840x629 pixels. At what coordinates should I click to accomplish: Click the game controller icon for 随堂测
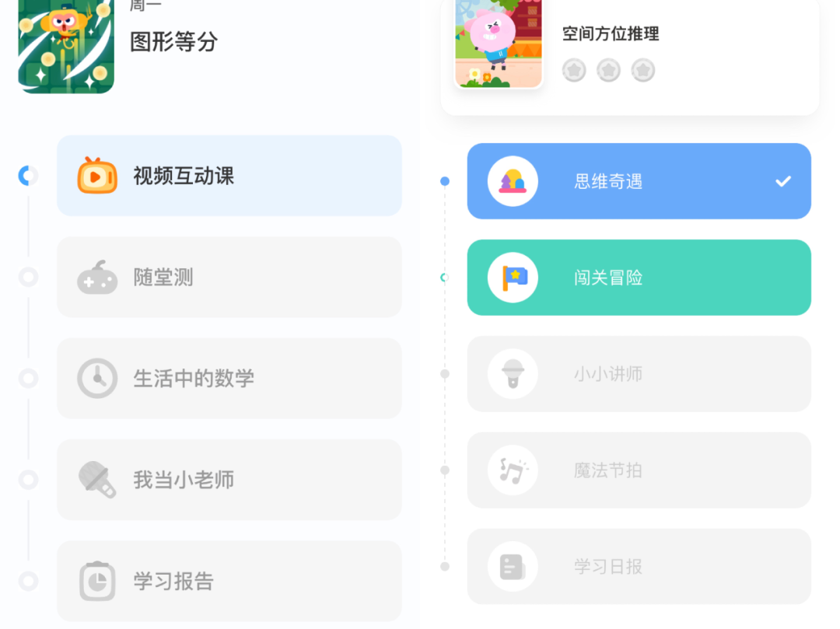97,277
